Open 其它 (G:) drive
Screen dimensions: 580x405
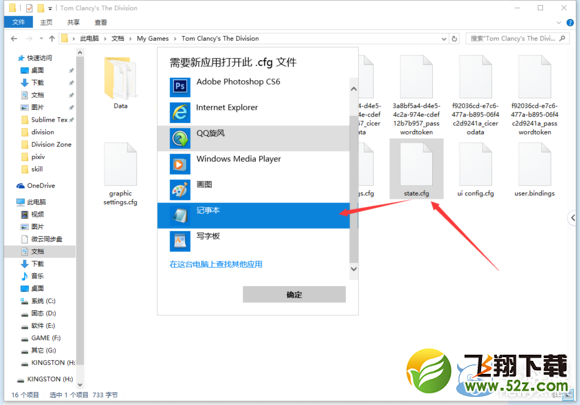point(38,350)
